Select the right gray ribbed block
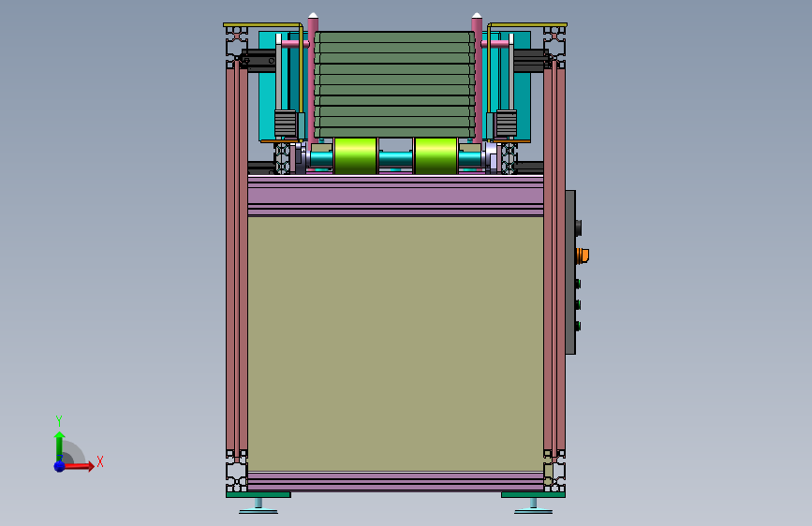Viewport: 812px width, 526px height. point(506,124)
